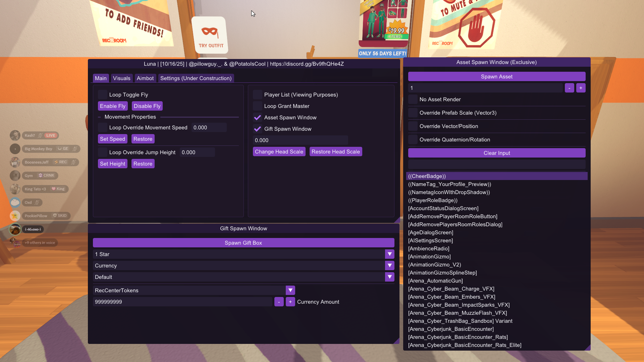Click the LIVE badge on Kash?
The height and width of the screenshot is (362, 644).
tap(51, 135)
